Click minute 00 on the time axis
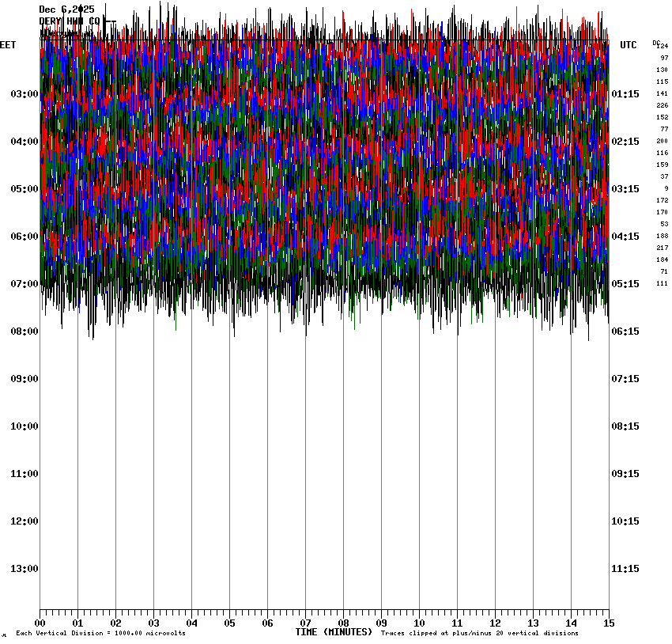Image resolution: width=672 pixels, height=644 pixels. tap(40, 623)
